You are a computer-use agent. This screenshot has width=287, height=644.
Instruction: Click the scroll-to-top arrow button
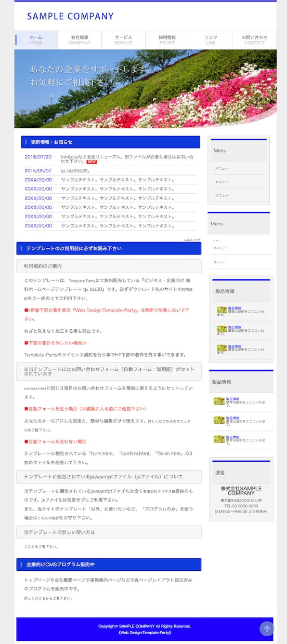[267, 629]
